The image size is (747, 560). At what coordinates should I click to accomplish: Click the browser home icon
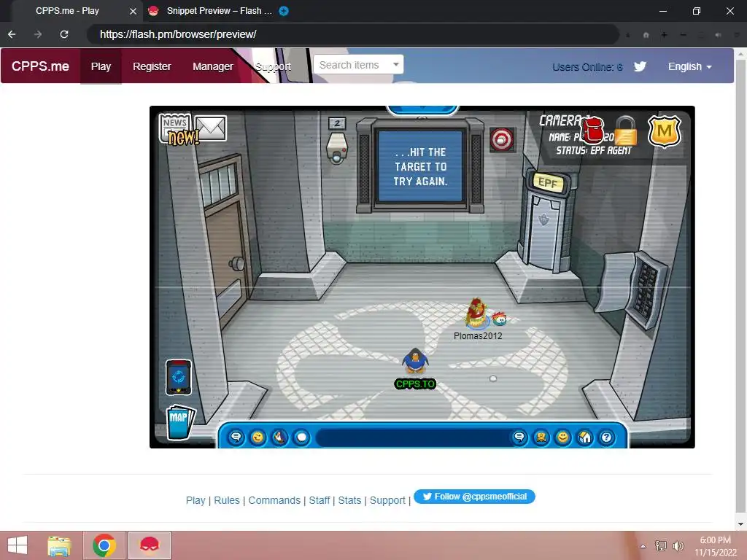tap(646, 35)
